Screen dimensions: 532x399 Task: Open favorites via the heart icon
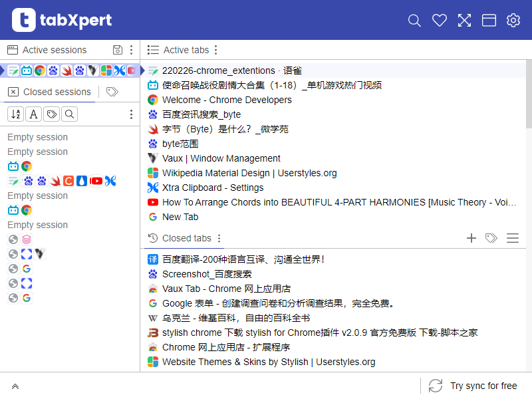pyautogui.click(x=440, y=21)
